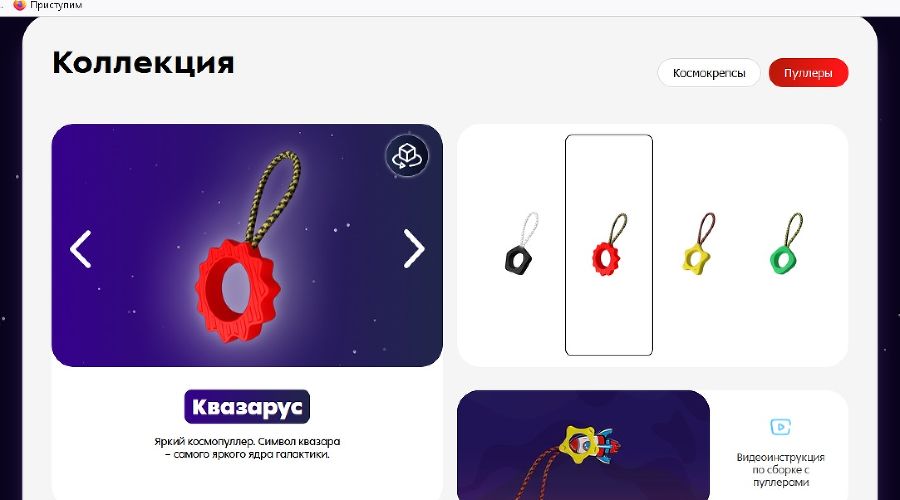Click the Коллекция heading

tap(143, 63)
